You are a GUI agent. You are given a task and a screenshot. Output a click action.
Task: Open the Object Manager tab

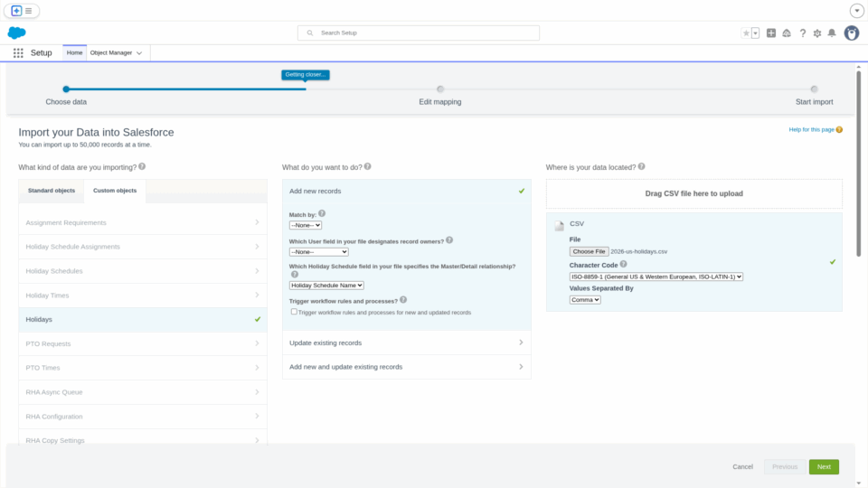pyautogui.click(x=111, y=53)
